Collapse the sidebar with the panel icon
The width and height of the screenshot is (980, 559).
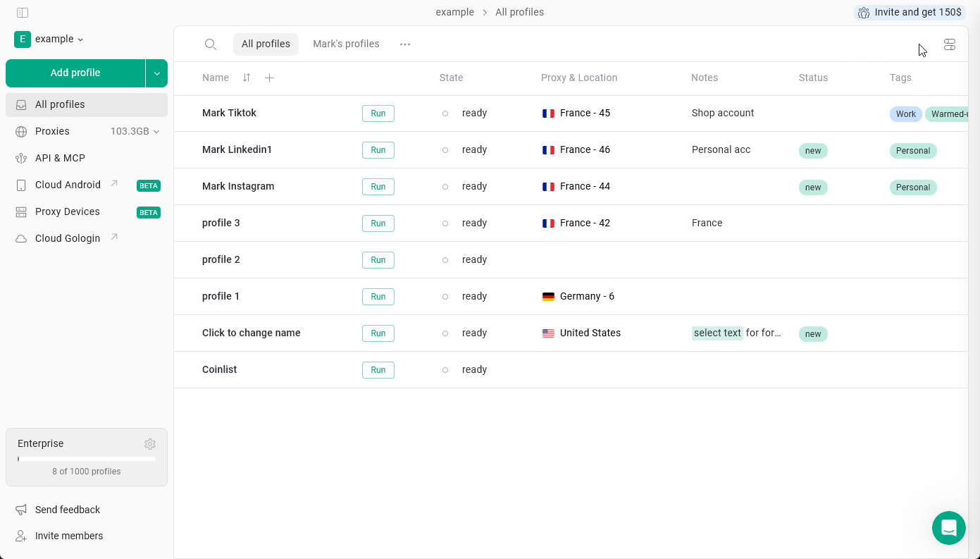pos(22,12)
